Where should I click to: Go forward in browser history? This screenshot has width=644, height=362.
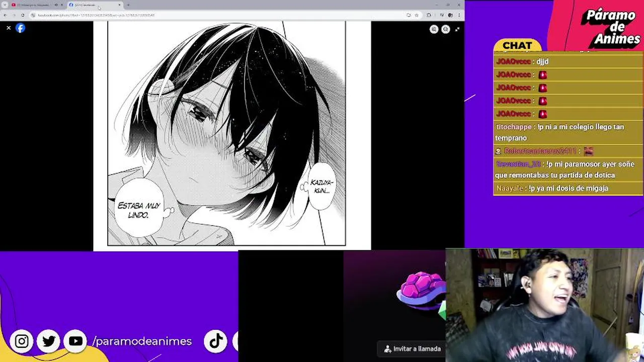point(14,15)
